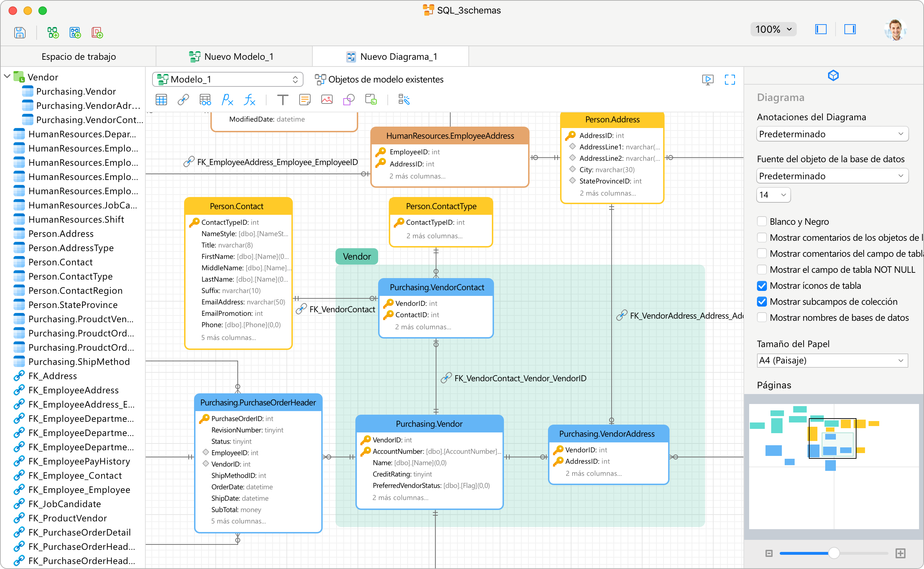This screenshot has height=569, width=924.
Task: Select the note tool
Action: [x=305, y=100]
